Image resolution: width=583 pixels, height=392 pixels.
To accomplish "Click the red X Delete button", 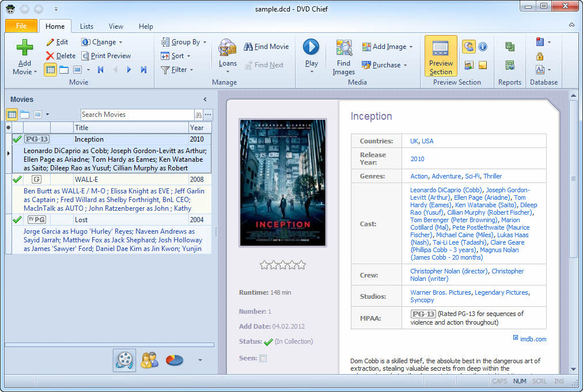I will click(x=60, y=56).
